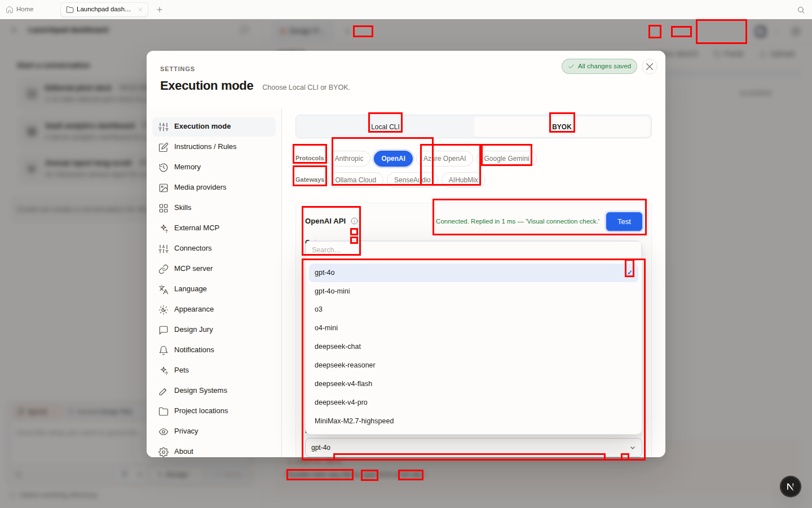Choose deepseek-chat from the model list
The image size is (812, 508).
[473, 347]
